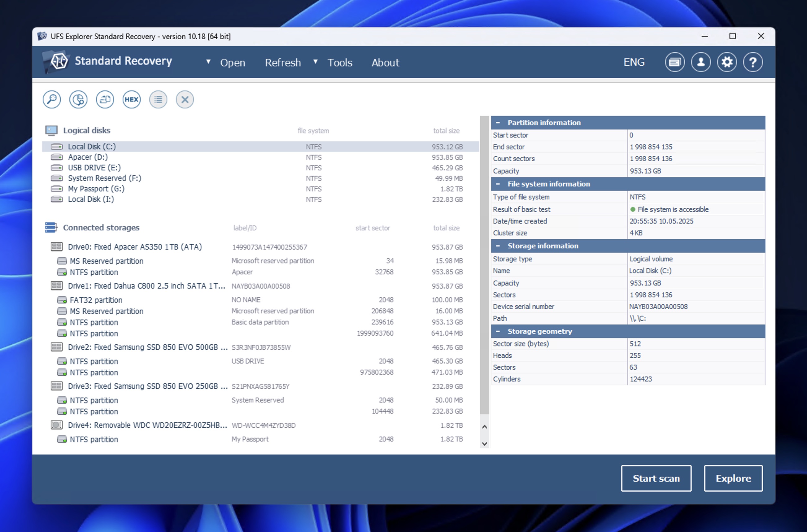Click the Logical disks monitor icon
The image size is (807, 532).
pyautogui.click(x=51, y=131)
